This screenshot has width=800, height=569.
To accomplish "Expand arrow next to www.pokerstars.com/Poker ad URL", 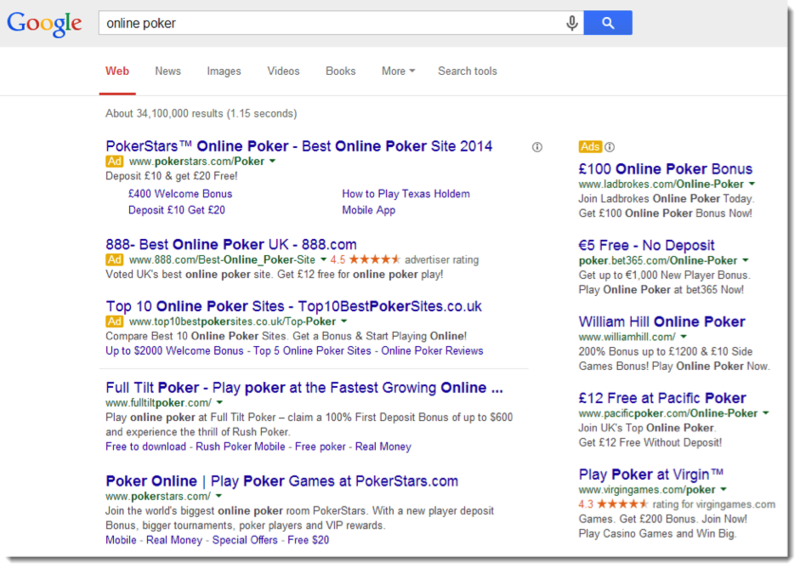I will click(272, 161).
